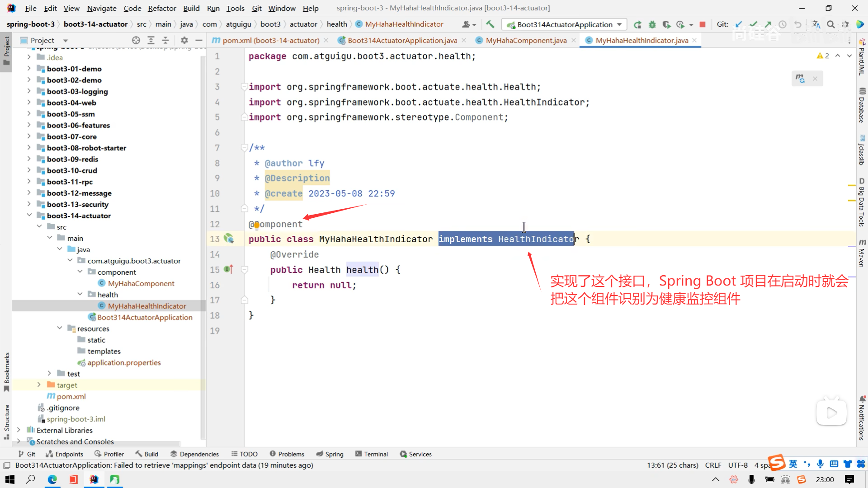
Task: Open Project panel settings gear
Action: [x=184, y=40]
